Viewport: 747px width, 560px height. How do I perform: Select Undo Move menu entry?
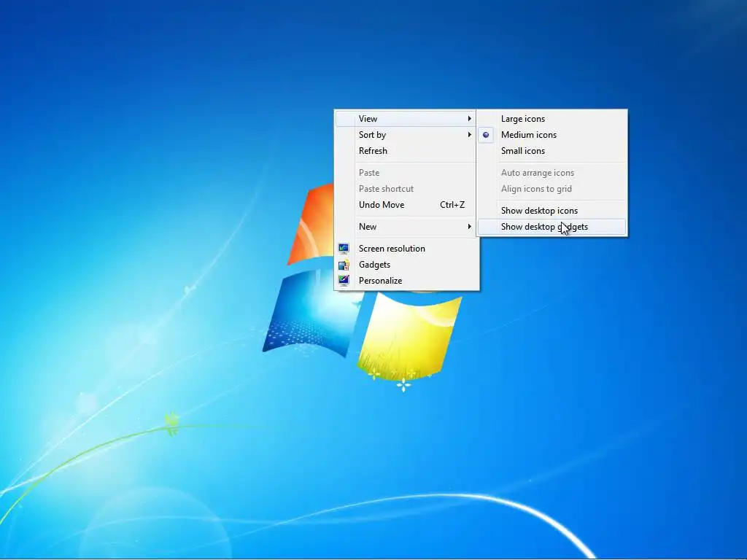(406, 205)
